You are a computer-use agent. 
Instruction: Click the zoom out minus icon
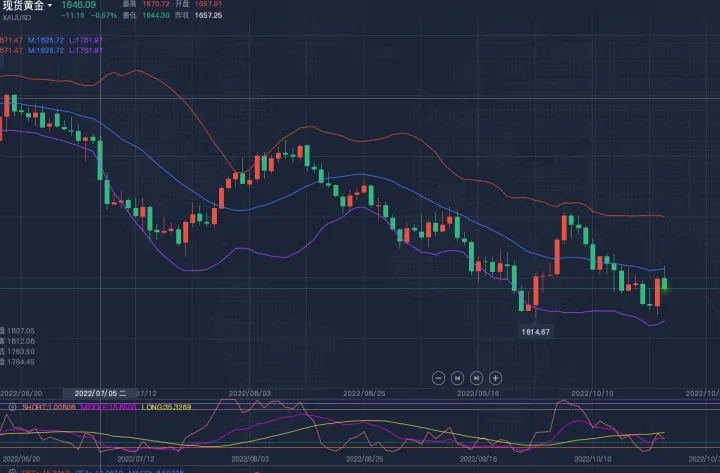coord(438,377)
